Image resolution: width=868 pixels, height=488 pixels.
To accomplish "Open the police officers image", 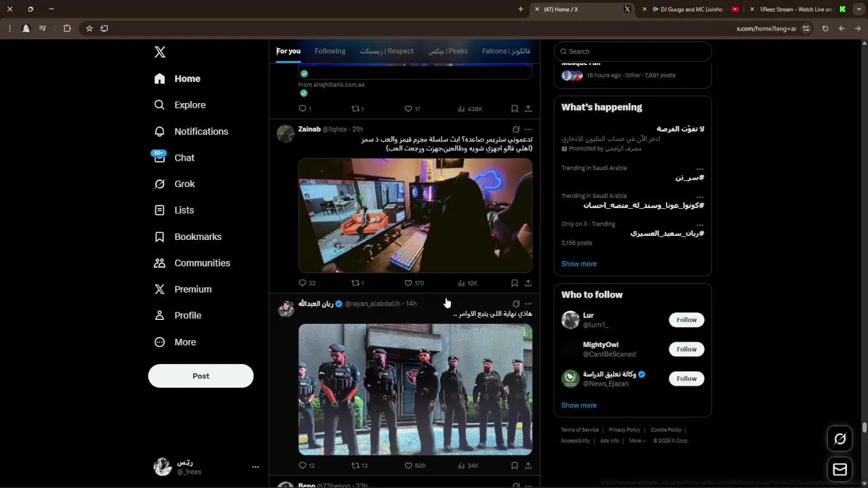I will [415, 389].
